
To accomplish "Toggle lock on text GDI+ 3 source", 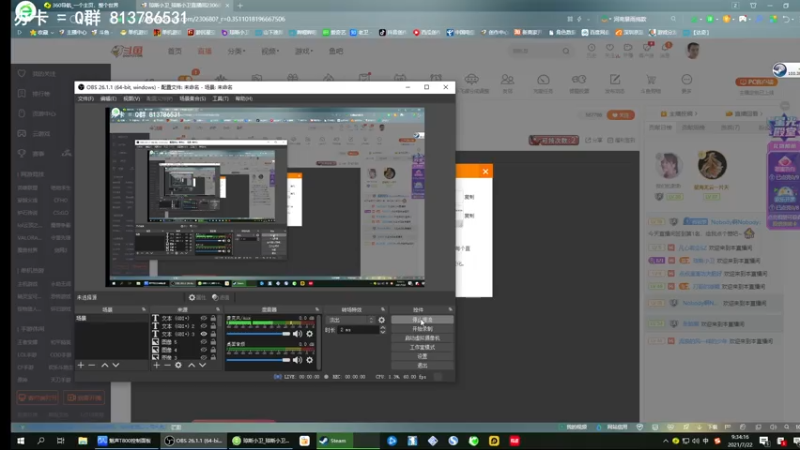I will pyautogui.click(x=213, y=334).
